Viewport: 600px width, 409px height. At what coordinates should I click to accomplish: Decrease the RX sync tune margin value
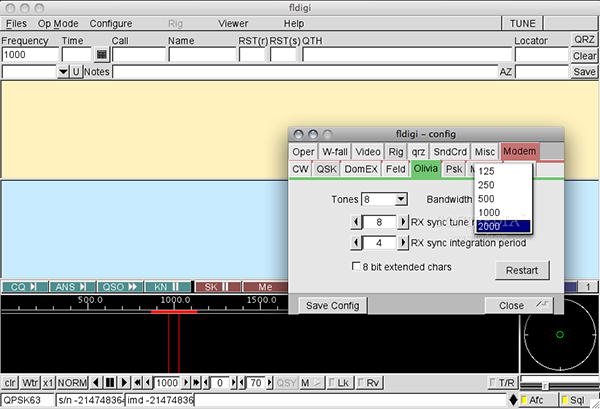click(356, 222)
